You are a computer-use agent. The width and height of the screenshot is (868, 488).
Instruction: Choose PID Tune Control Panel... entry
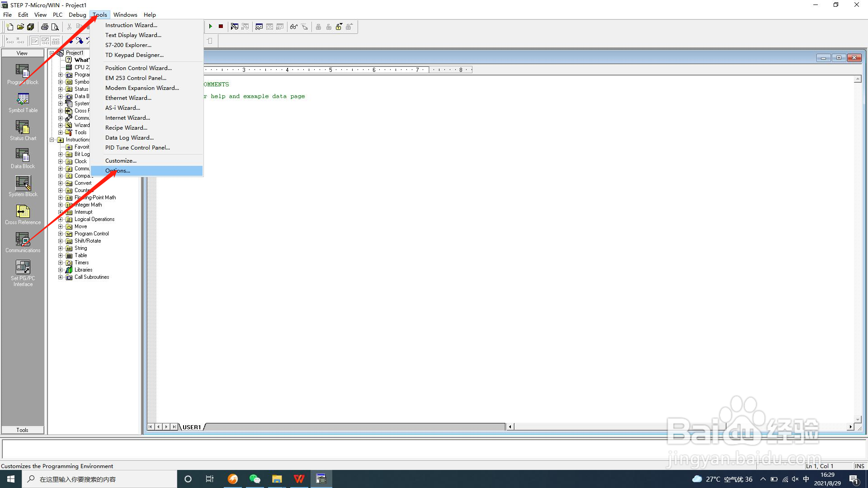coord(147,148)
